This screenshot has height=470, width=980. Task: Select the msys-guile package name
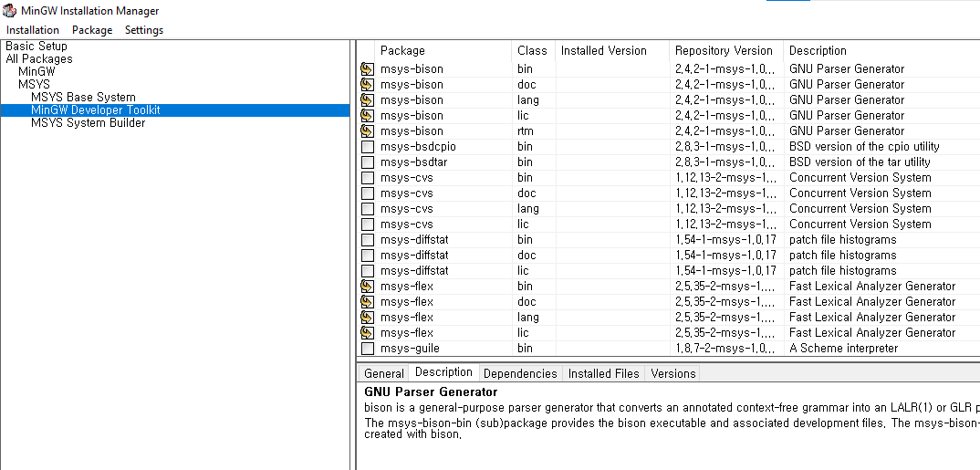pos(410,349)
